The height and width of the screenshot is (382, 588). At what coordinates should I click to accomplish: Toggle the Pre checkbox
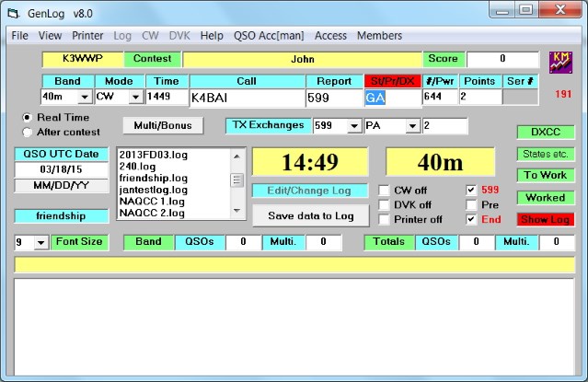click(471, 205)
